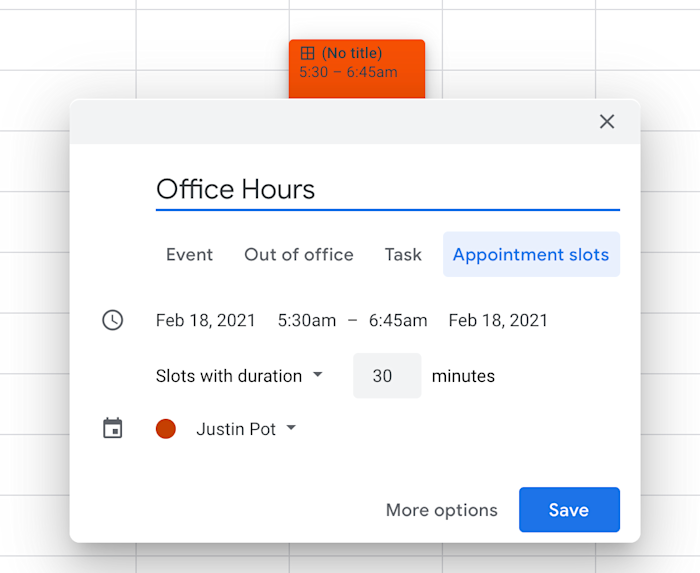Click the red calendar color circle

(x=166, y=429)
